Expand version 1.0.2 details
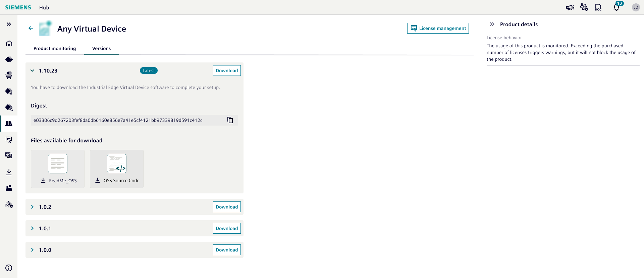 pyautogui.click(x=32, y=207)
